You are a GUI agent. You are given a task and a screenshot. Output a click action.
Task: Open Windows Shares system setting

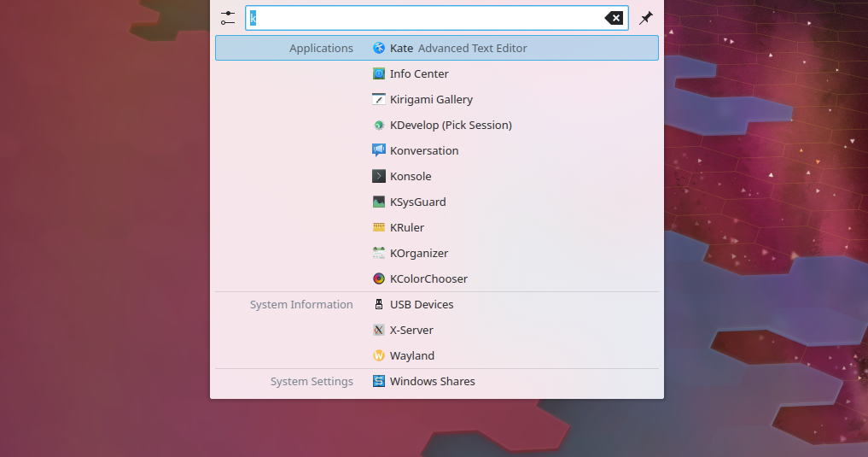(437, 381)
